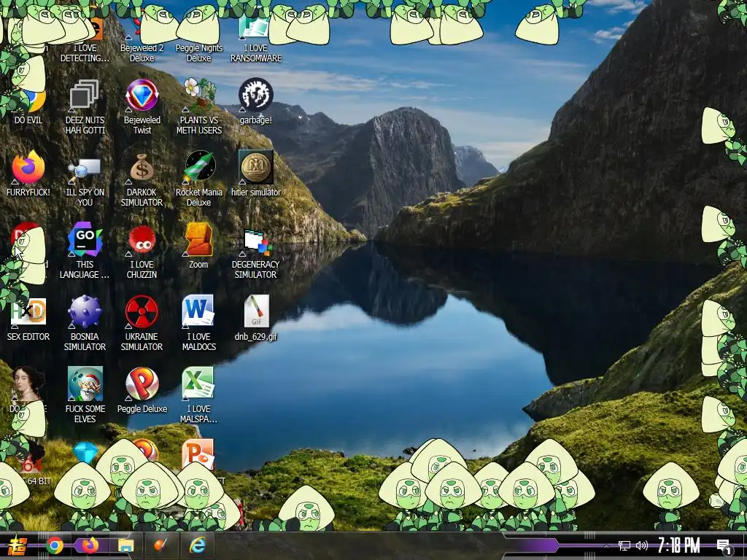Select the DEGENERACY SIMULATOR icon
Screen dimensions: 747x560
[256, 242]
